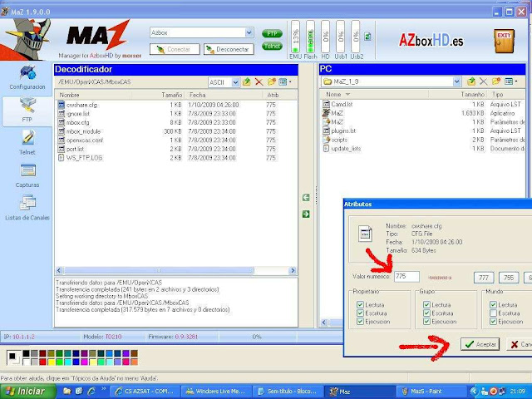Select scripts file in PC list

click(x=335, y=140)
